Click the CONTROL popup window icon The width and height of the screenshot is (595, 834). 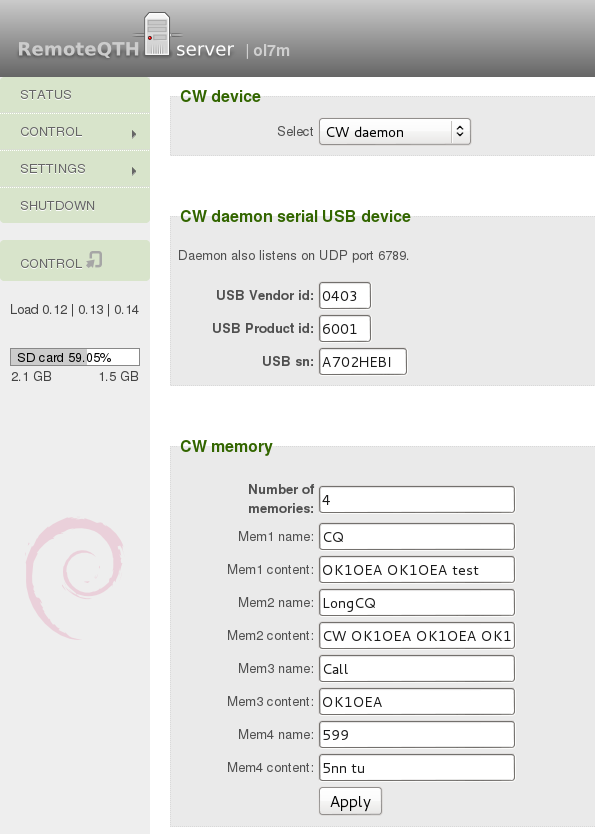[x=94, y=260]
